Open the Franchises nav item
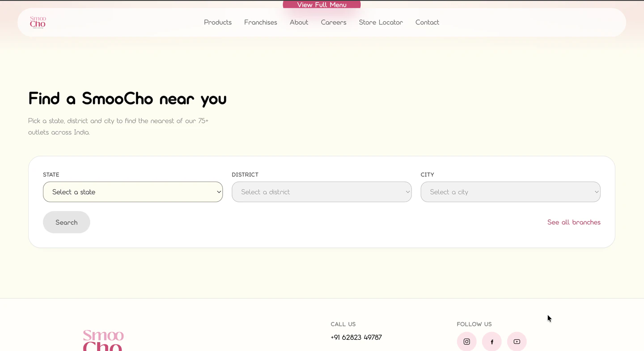Image resolution: width=644 pixels, height=351 pixels. tap(261, 22)
